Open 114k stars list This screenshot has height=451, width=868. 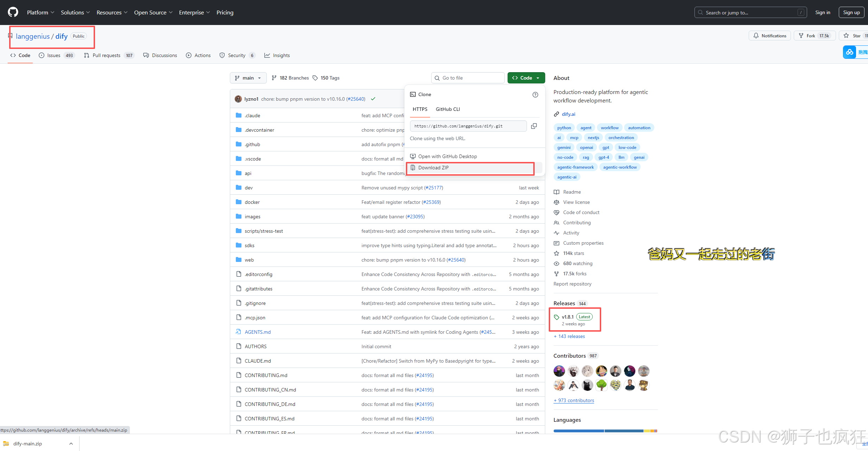tap(573, 253)
